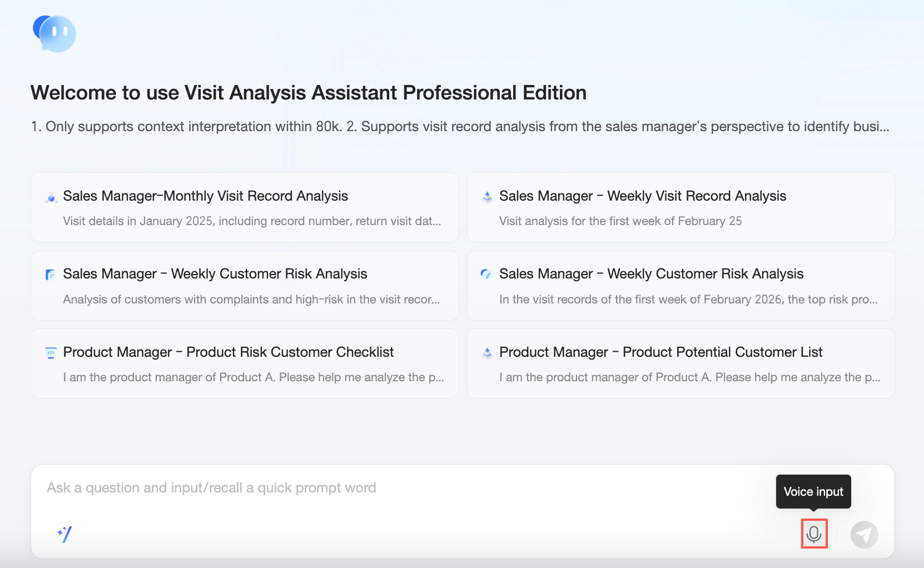Screen dimensions: 924x568
Task: Pick Product Manager – Product Potential Customer List title
Action: tap(660, 352)
